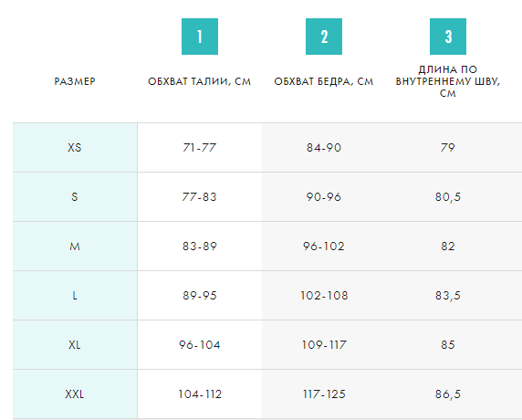This screenshot has height=420, width=522.
Task: Choose the XXL size cell
Action: pos(75,394)
